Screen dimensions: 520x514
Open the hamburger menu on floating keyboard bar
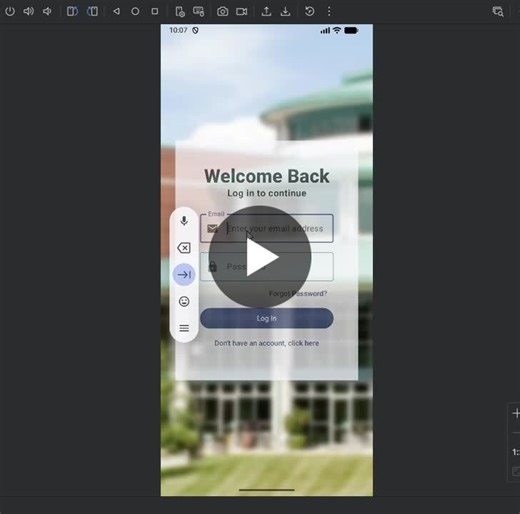click(184, 328)
